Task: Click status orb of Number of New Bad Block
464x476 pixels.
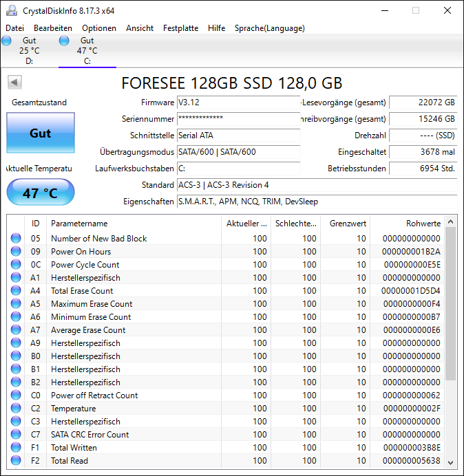Action: pyautogui.click(x=16, y=238)
